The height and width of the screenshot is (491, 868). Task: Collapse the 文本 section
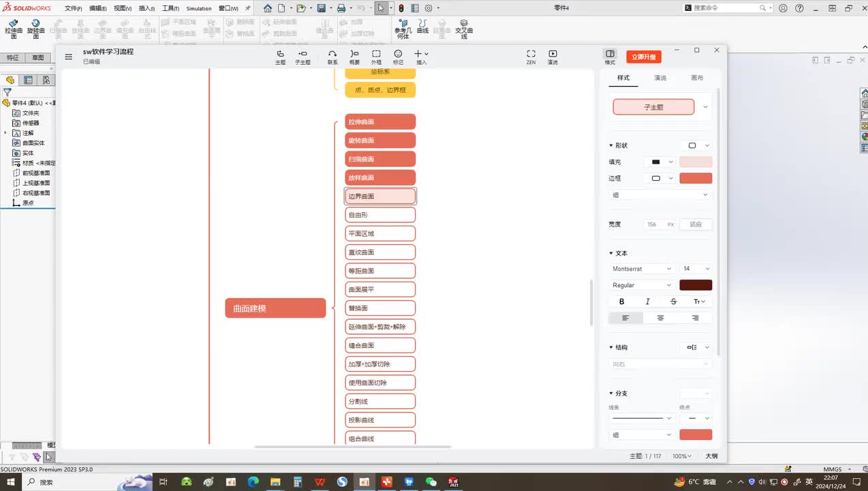(611, 253)
